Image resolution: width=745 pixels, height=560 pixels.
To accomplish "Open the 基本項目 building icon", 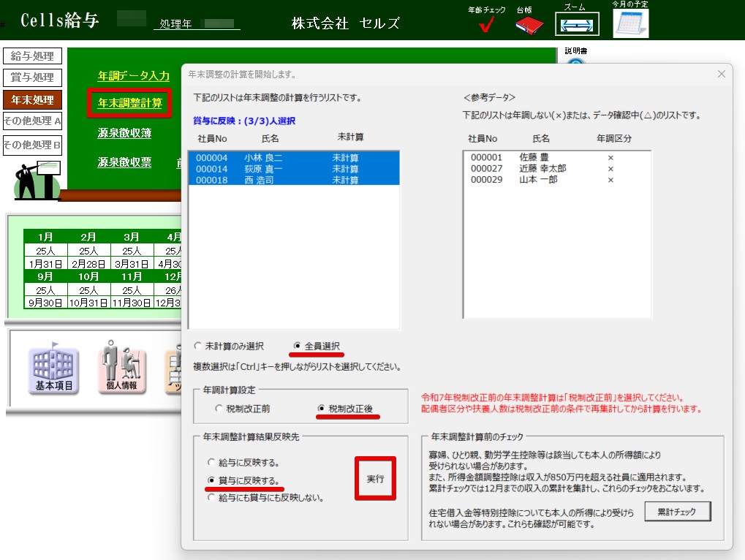I will [x=54, y=369].
